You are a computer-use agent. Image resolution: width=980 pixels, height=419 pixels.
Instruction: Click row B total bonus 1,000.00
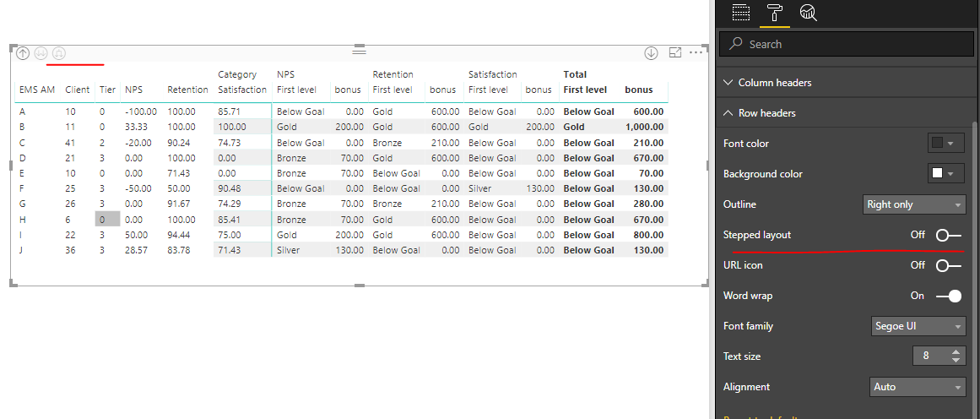point(645,127)
